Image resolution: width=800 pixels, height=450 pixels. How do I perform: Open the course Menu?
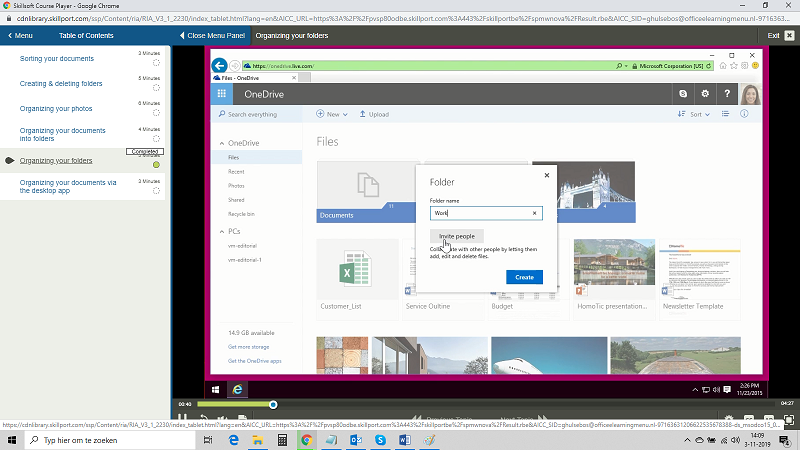click(20, 36)
